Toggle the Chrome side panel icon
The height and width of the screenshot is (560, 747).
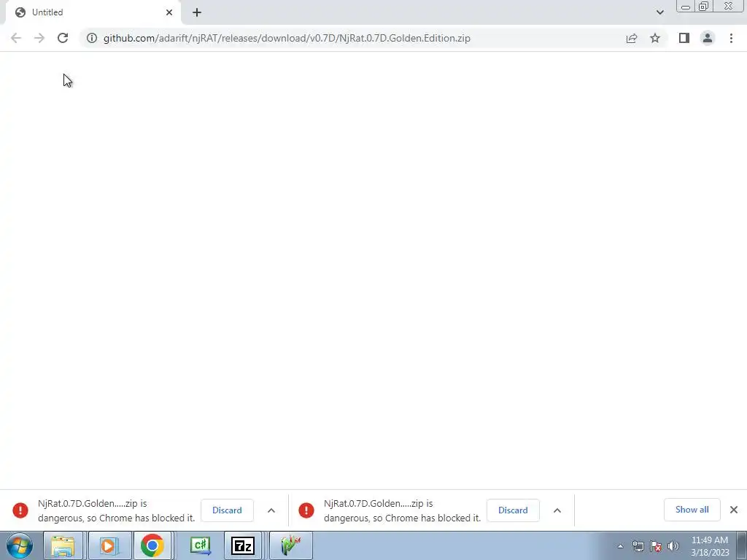684,38
